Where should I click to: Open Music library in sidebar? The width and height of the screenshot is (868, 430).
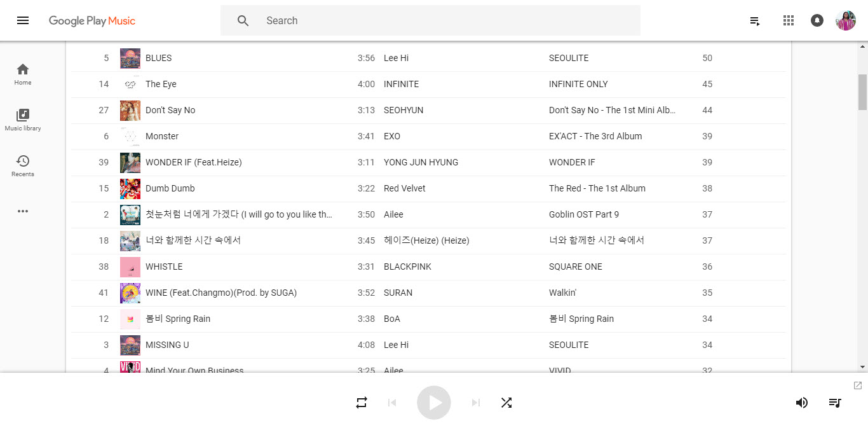pos(23,120)
